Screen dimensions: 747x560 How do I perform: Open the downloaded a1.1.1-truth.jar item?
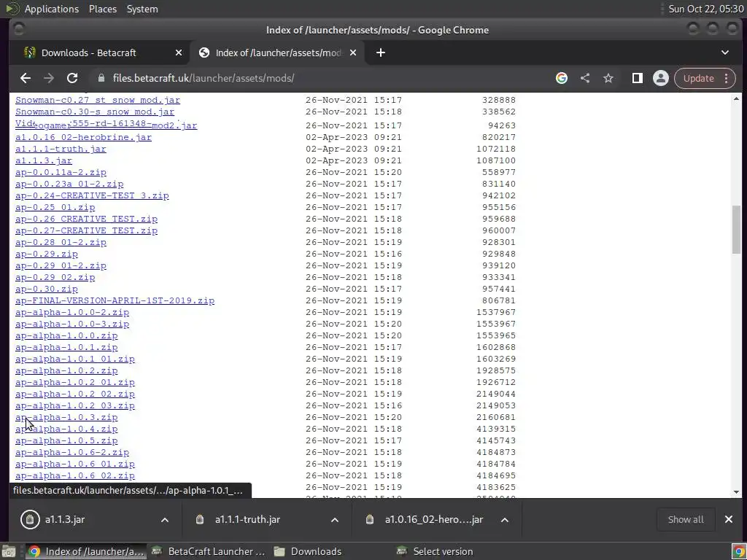click(x=247, y=519)
